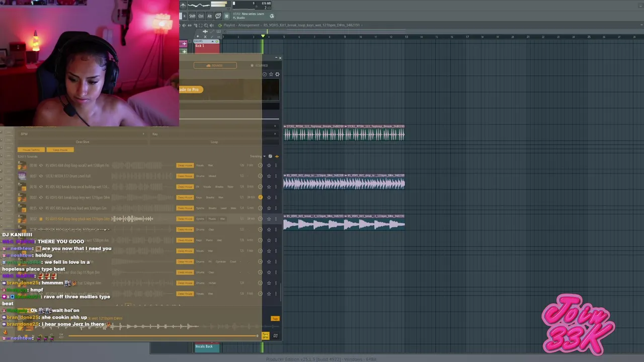This screenshot has width=644, height=362.
Task: Click the waveform of the drop loop pluck sound
Action: [x=132, y=219]
